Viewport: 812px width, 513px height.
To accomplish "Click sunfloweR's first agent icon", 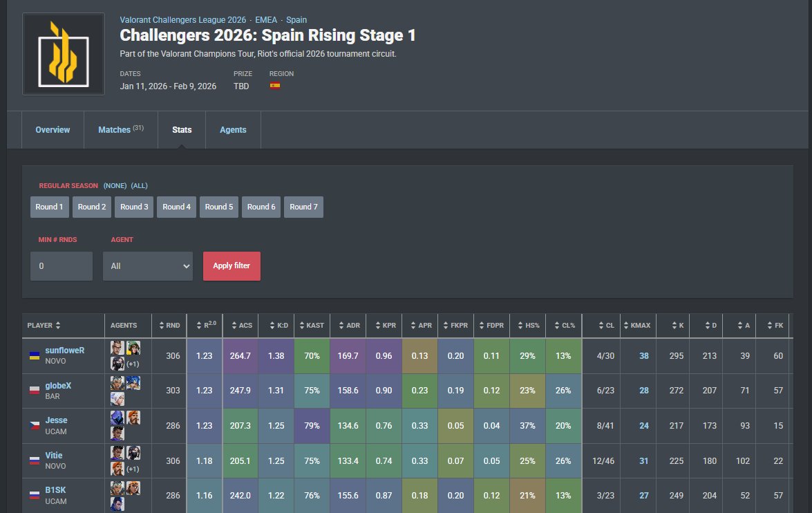I will 117,348.
